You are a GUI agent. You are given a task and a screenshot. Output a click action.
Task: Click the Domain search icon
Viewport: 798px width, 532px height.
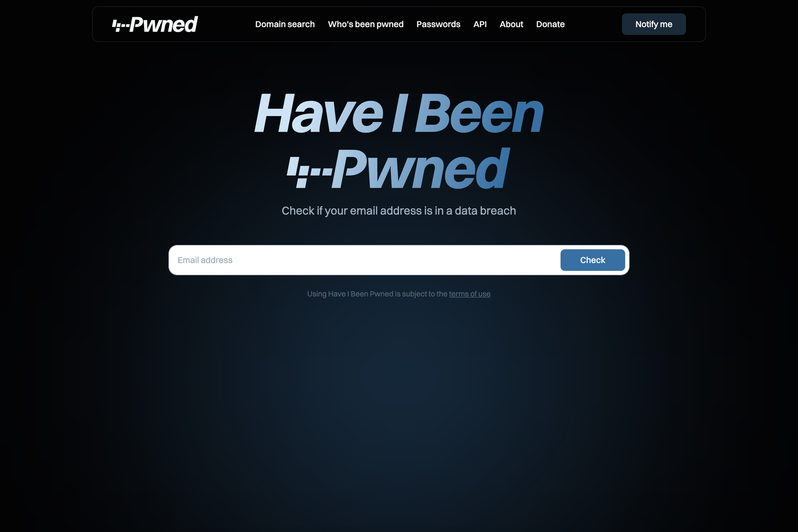pos(285,24)
